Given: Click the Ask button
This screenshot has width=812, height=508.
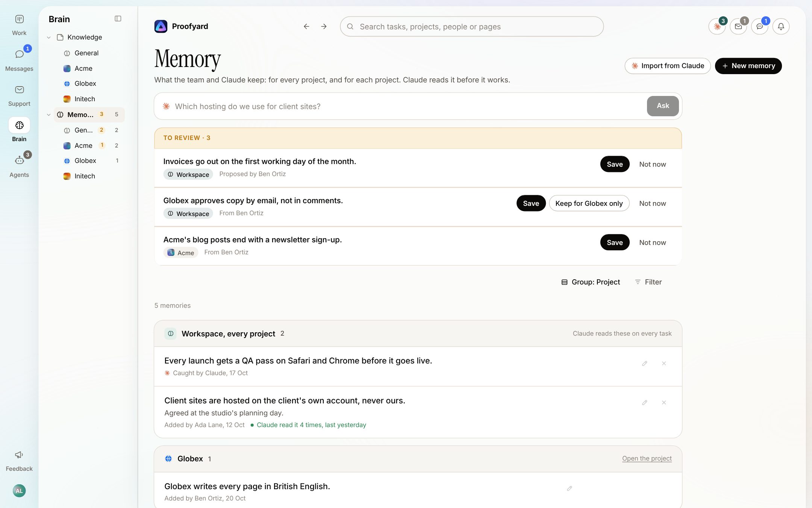Looking at the screenshot, I should 663,106.
